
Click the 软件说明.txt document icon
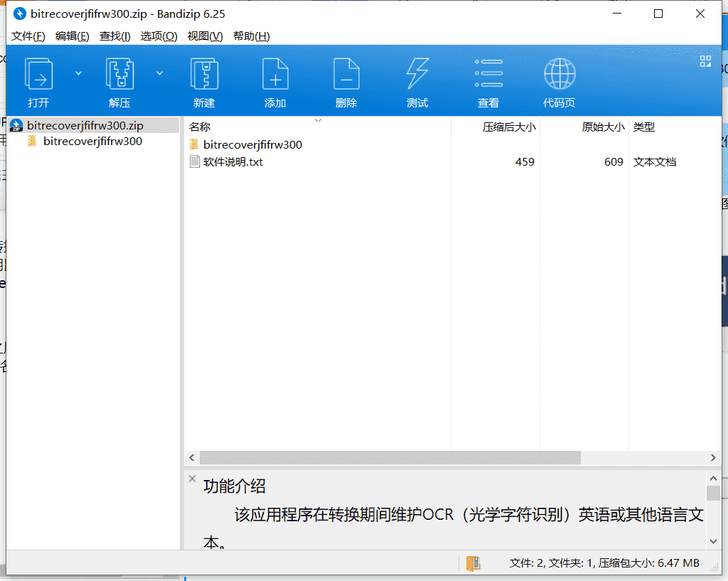tap(195, 161)
